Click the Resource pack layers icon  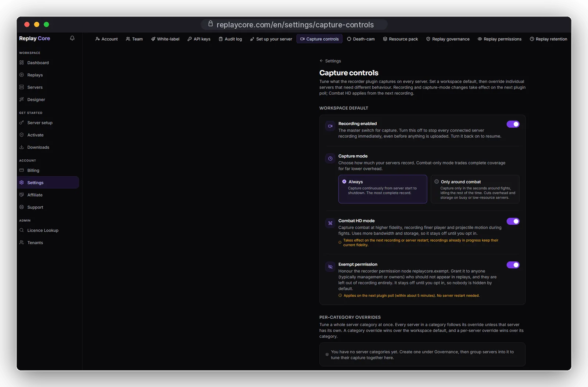tap(385, 39)
